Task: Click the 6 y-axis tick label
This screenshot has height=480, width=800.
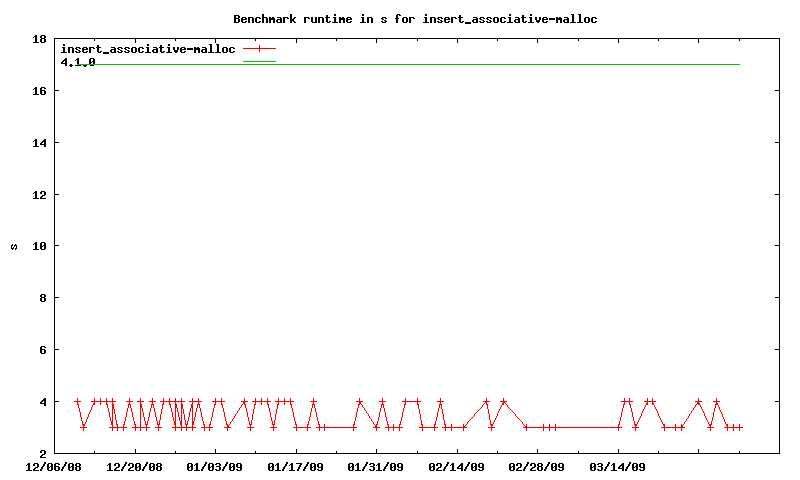Action: (x=43, y=350)
